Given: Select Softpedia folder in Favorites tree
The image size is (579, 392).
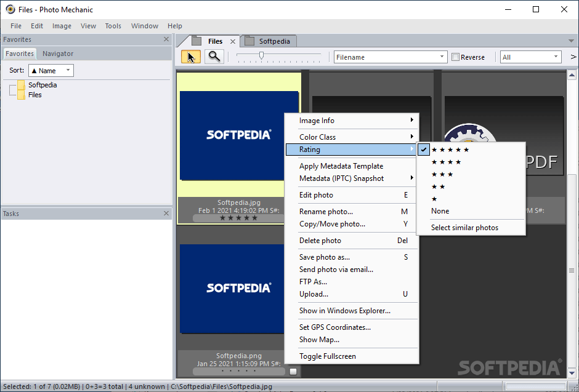Looking at the screenshot, I should (x=43, y=85).
